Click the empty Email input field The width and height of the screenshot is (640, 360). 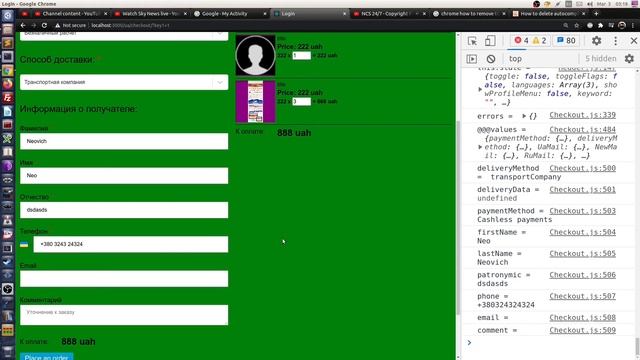tap(124, 279)
